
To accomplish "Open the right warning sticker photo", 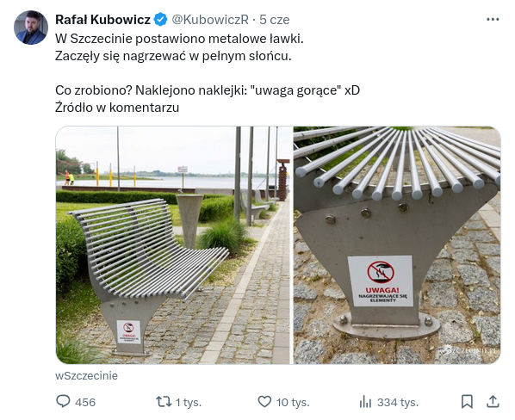I will 397,245.
